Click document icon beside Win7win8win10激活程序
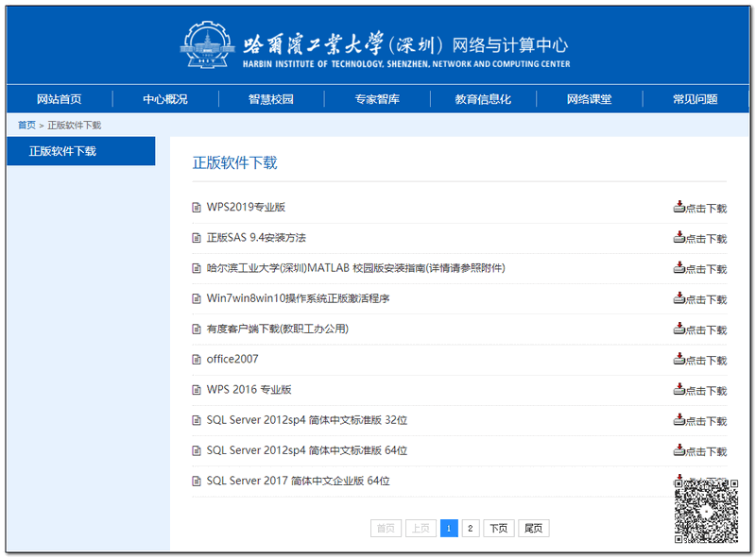This screenshot has height=558, width=756. 197,298
